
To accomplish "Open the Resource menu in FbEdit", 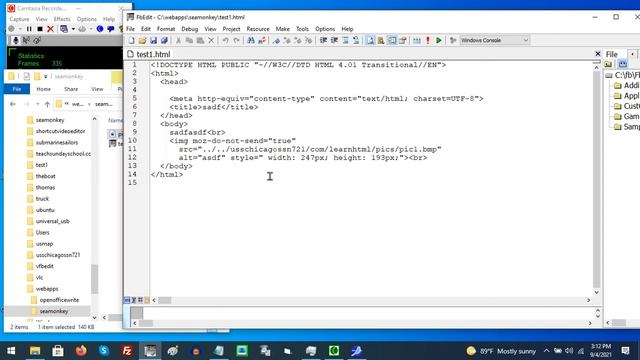I will (x=258, y=29).
